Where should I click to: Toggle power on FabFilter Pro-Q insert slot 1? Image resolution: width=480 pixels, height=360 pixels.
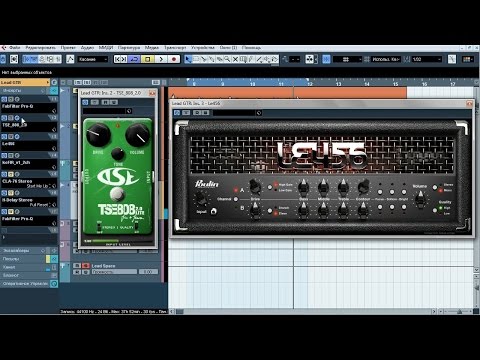tap(4, 99)
